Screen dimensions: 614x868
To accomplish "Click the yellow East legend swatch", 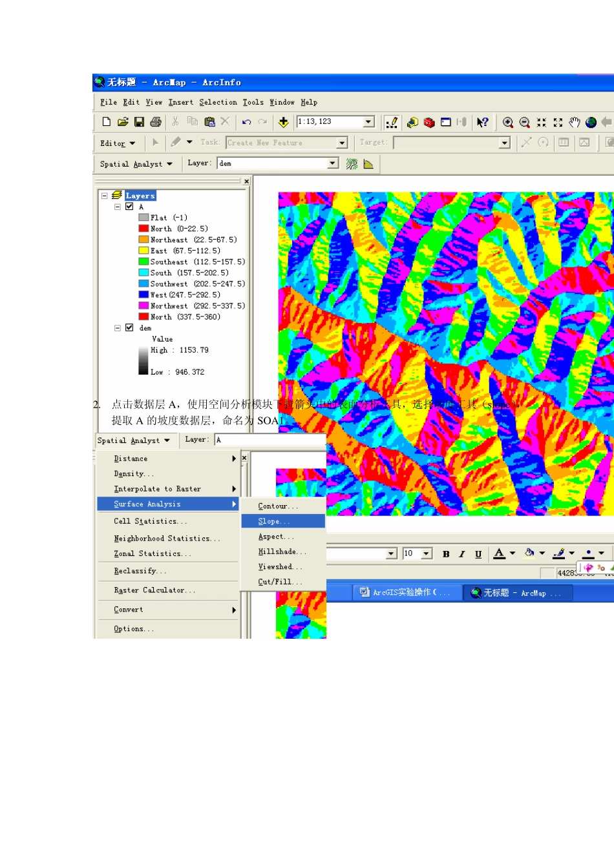I will pyautogui.click(x=143, y=251).
